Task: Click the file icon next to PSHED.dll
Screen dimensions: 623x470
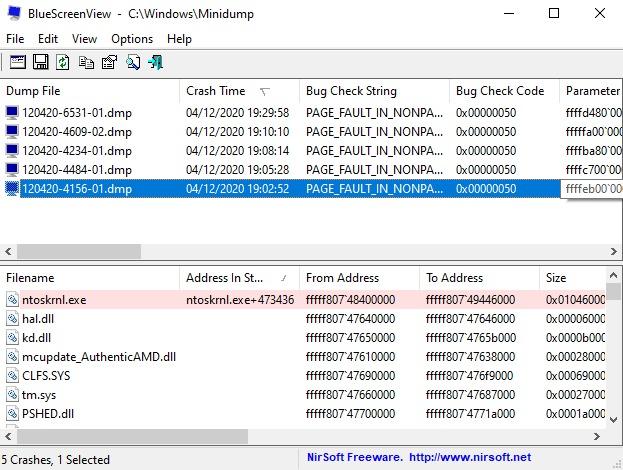Action: click(x=12, y=414)
